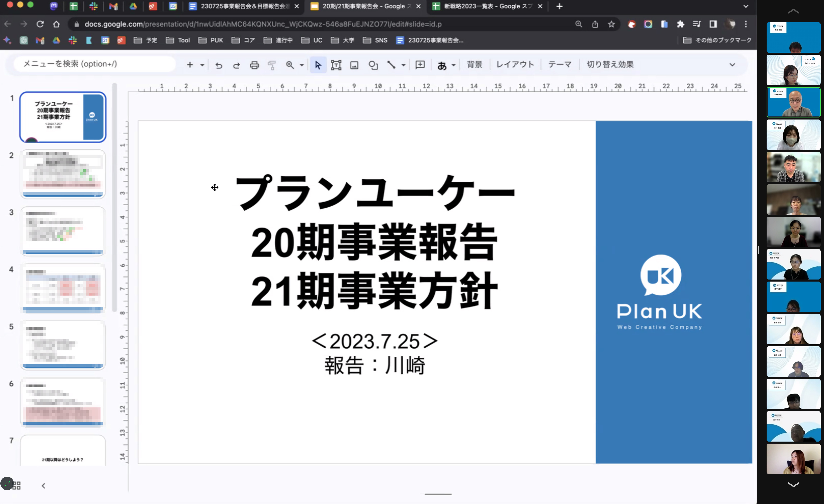Open the 230725事業報告会 bookmark link

click(x=430, y=41)
